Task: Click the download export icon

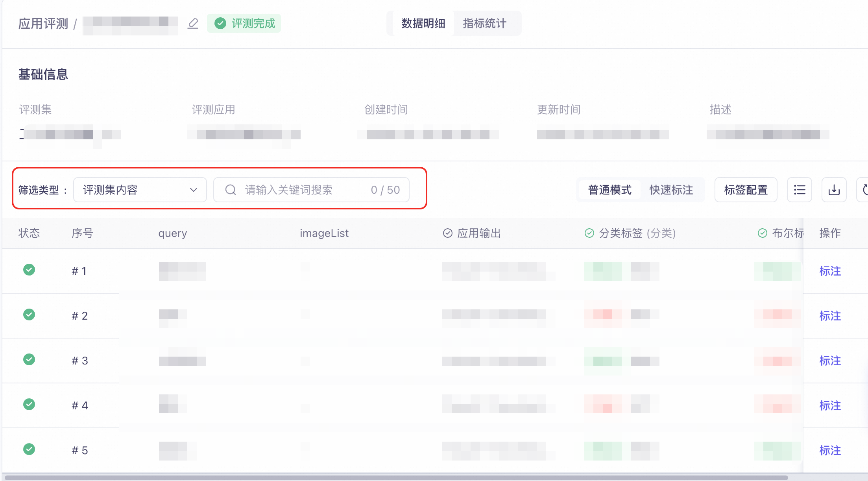Action: coord(834,190)
